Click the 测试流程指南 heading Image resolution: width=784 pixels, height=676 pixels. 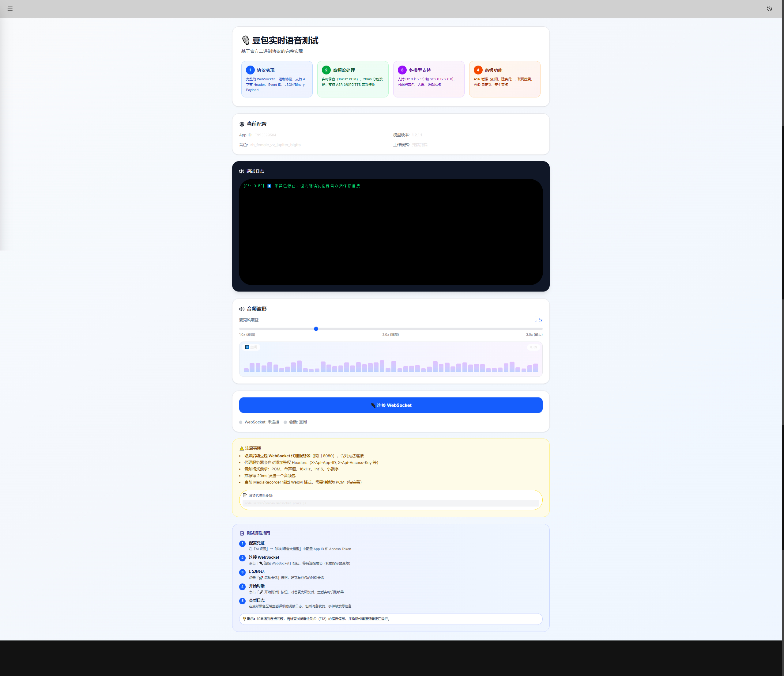click(258, 533)
